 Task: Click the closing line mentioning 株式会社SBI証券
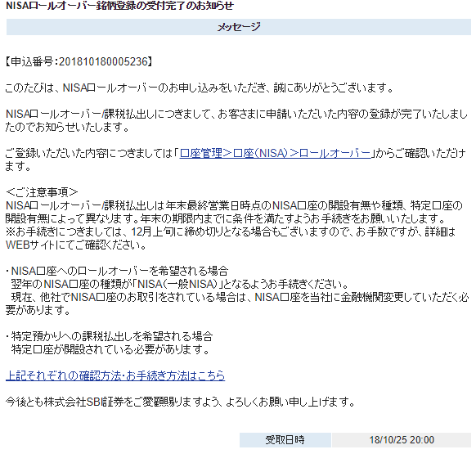[180, 402]
